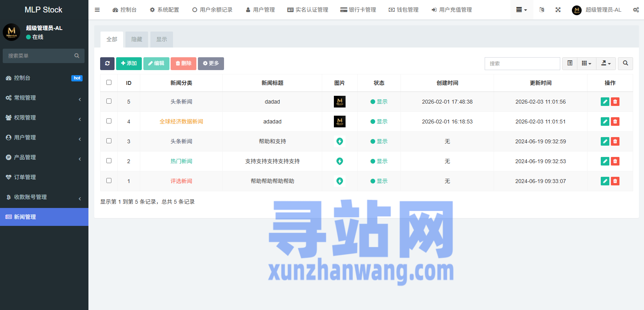Toggle fullscreen mode icon
The image size is (644, 310).
tap(558, 10)
